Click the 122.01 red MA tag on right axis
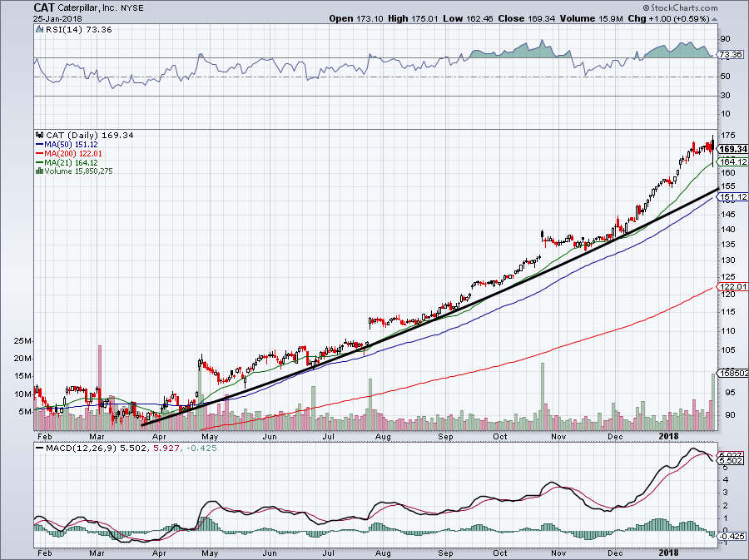The height and width of the screenshot is (560, 749). tap(732, 286)
